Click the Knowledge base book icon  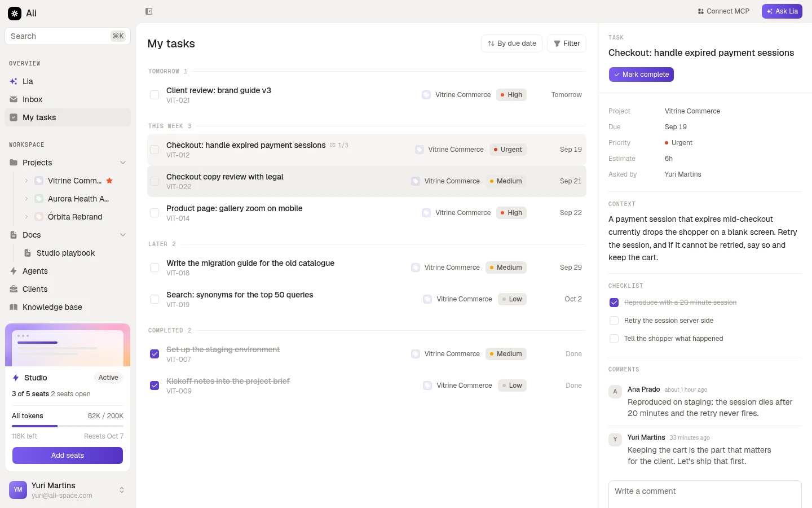click(14, 307)
